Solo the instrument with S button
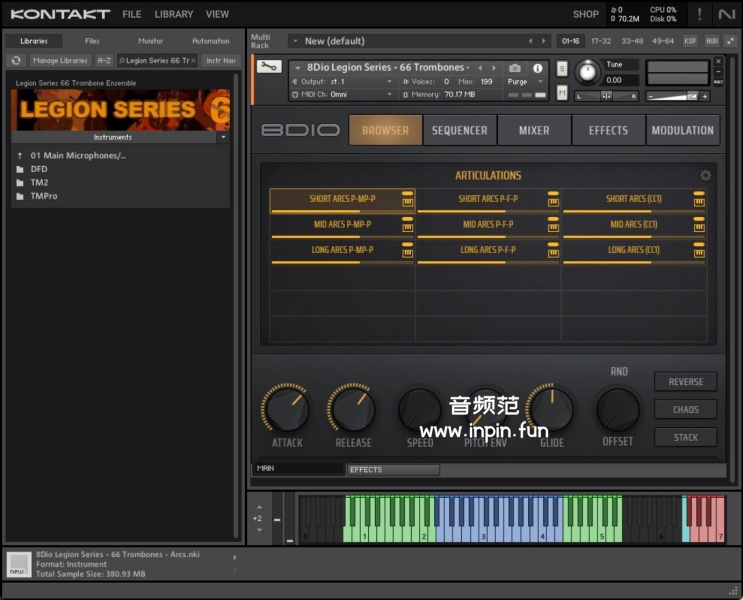Screen dimensions: 743x600 click(x=562, y=68)
